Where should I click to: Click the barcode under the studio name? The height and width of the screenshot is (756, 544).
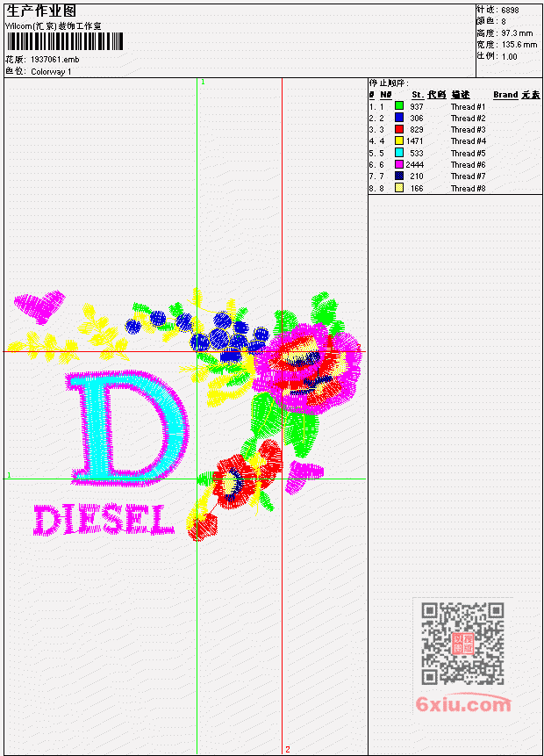tap(65, 41)
